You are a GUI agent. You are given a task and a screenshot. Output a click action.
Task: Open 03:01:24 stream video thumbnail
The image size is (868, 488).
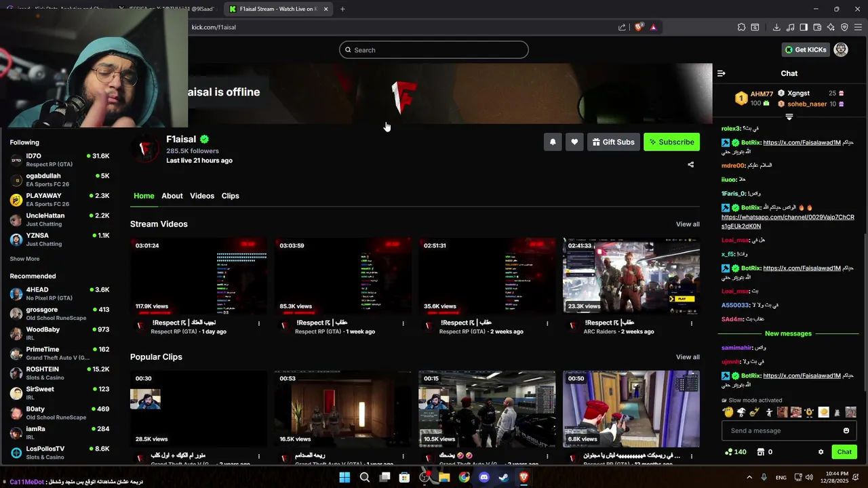pyautogui.click(x=199, y=276)
